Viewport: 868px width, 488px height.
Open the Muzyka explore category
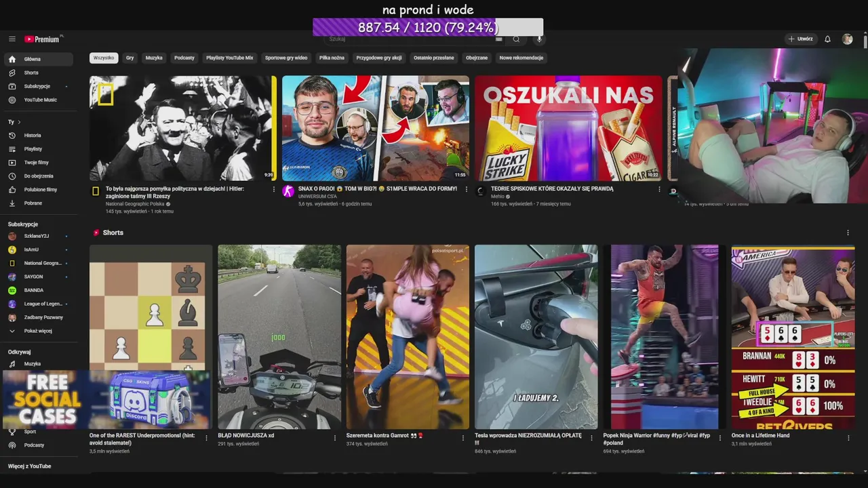[x=38, y=364]
